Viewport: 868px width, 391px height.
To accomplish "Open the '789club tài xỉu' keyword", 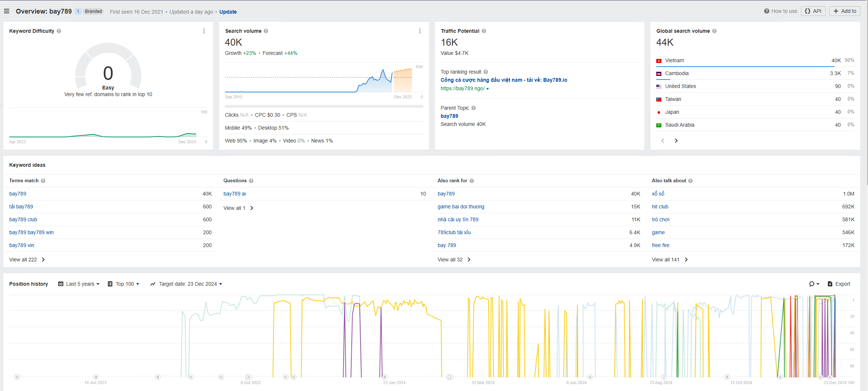I will [x=454, y=232].
